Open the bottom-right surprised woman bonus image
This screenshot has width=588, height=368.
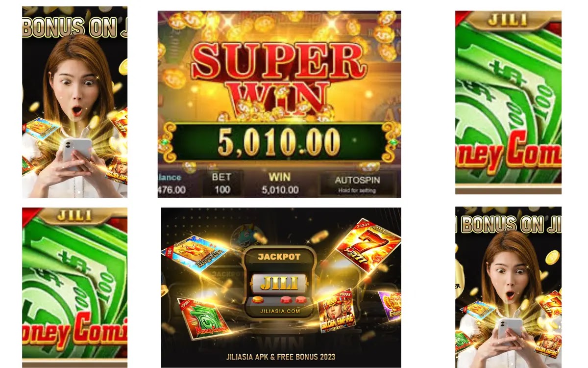[x=508, y=287]
